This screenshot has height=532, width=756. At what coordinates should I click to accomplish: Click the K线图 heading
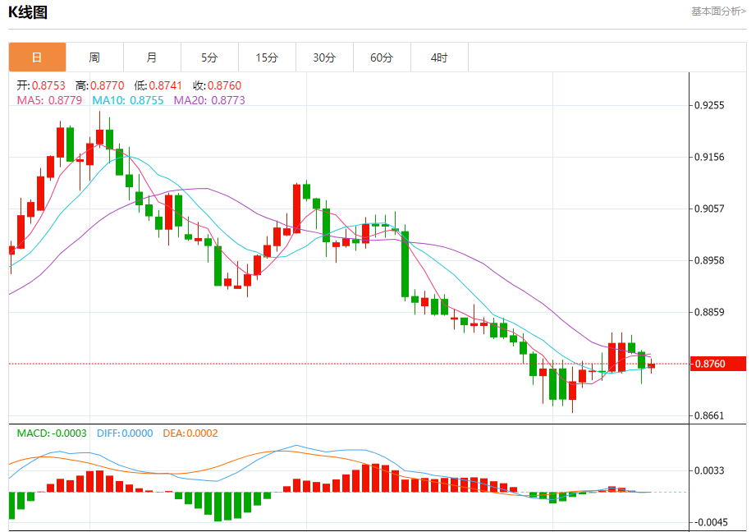pyautogui.click(x=27, y=12)
